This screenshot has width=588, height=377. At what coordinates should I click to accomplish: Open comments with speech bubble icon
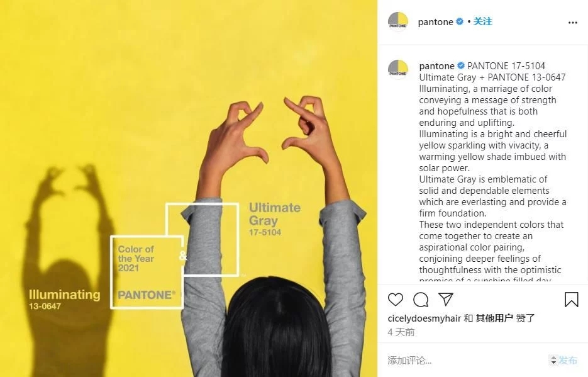421,300
